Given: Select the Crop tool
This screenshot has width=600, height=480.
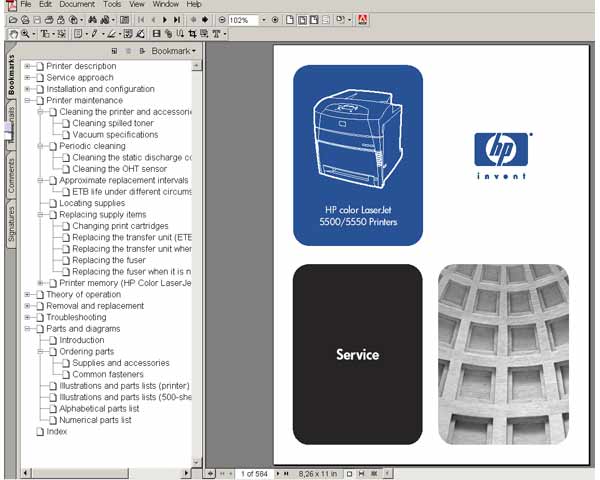Looking at the screenshot, I should tap(192, 34).
